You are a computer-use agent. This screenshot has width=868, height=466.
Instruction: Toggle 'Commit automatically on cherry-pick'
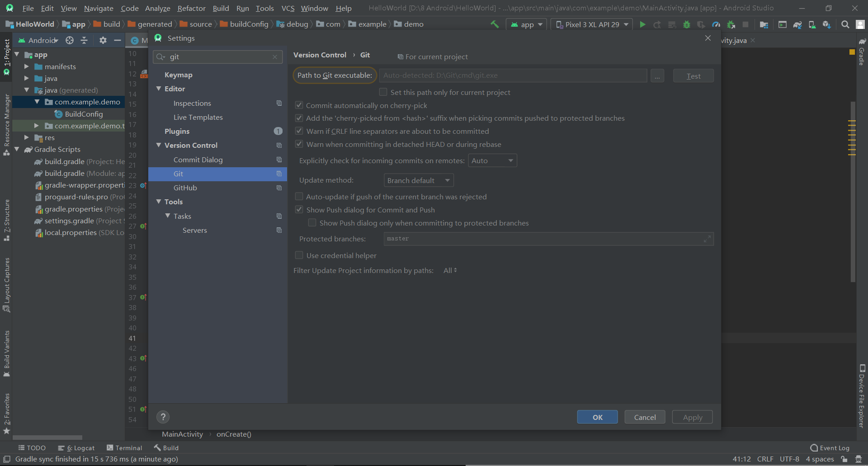click(x=299, y=105)
